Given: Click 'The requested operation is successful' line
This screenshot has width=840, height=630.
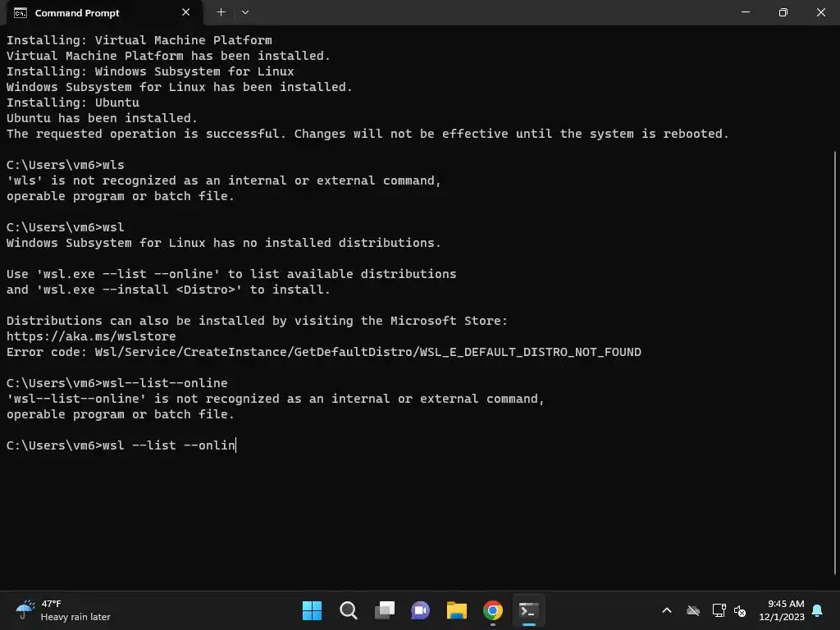Looking at the screenshot, I should pyautogui.click(x=367, y=134).
